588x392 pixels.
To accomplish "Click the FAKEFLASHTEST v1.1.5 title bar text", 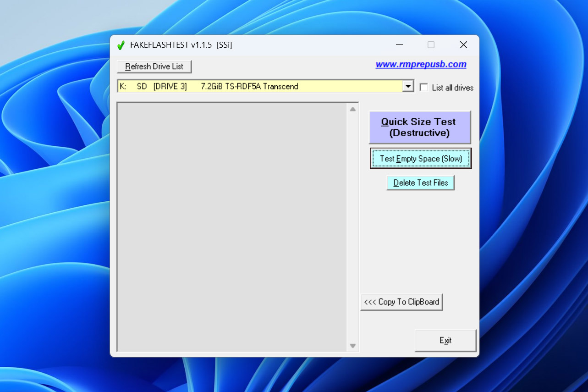I will [171, 45].
